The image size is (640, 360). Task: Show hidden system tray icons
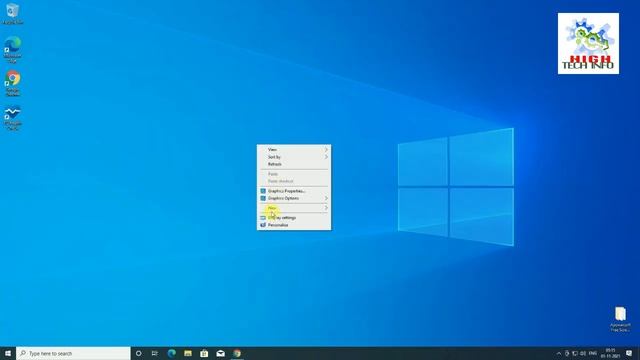click(x=559, y=353)
